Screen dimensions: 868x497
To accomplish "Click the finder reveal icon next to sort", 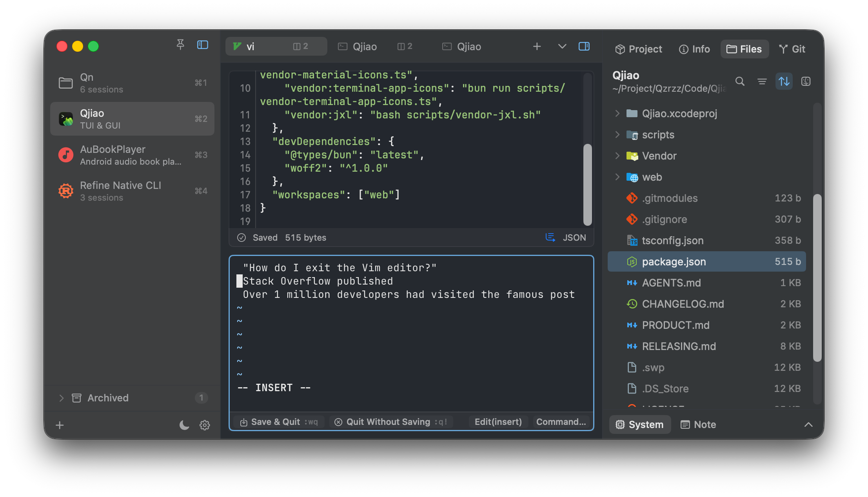I will [806, 81].
